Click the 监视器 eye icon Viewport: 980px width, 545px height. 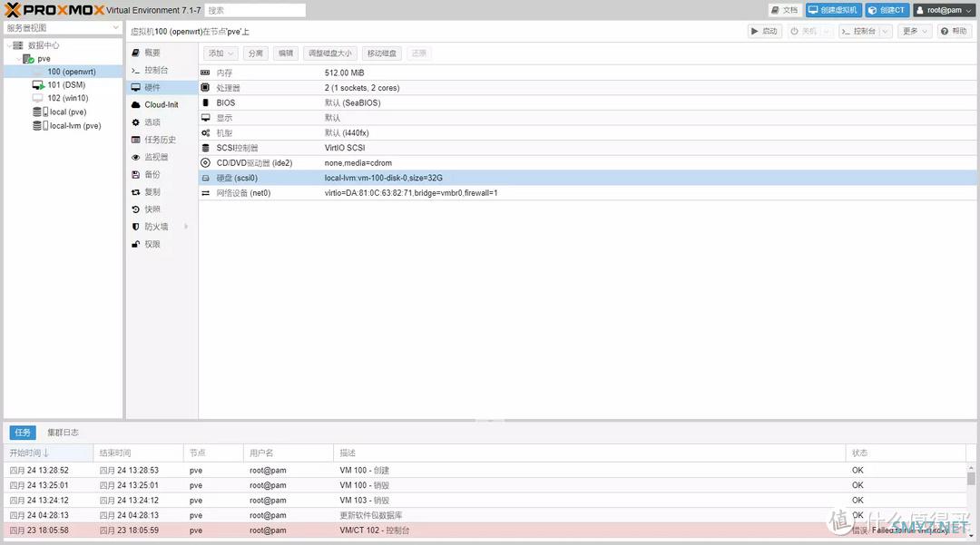click(x=135, y=157)
